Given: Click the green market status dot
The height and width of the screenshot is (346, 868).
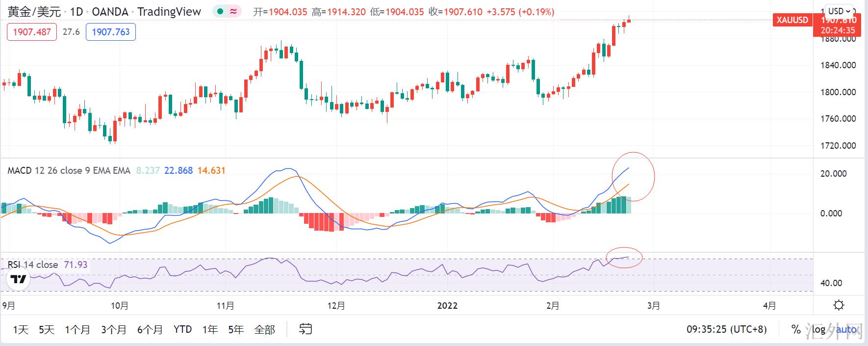Looking at the screenshot, I should (x=221, y=11).
